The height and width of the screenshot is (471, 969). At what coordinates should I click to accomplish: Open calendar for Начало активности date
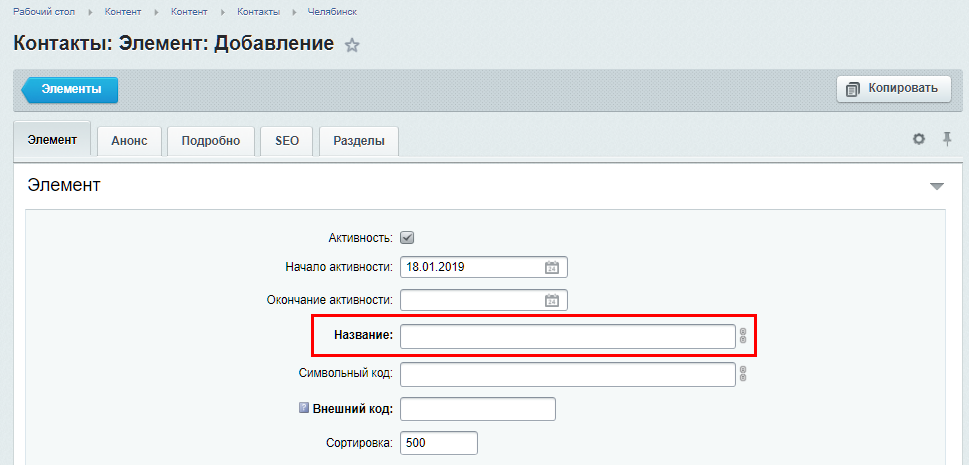coord(551,268)
